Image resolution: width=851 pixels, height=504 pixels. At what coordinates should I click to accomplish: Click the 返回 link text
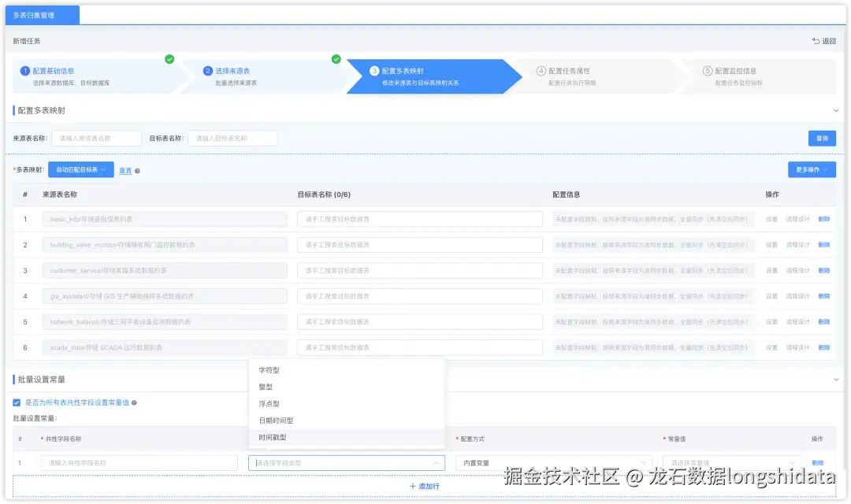click(829, 41)
